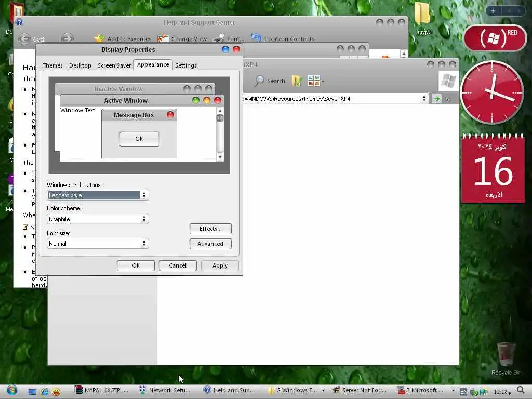Click the Back arrow in Help and Support Center
Viewport: 532px width, 399px height.
click(x=24, y=38)
